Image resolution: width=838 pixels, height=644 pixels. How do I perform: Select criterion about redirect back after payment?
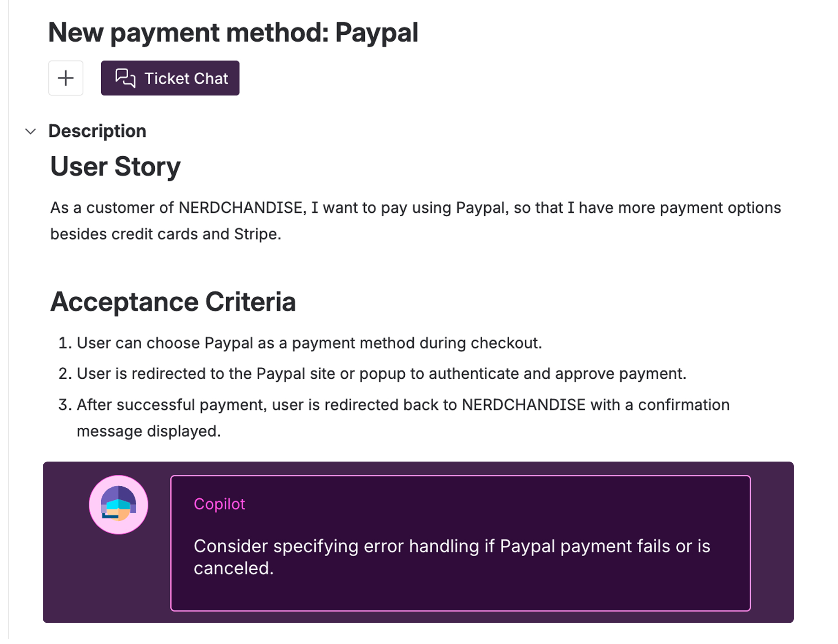pyautogui.click(x=403, y=405)
